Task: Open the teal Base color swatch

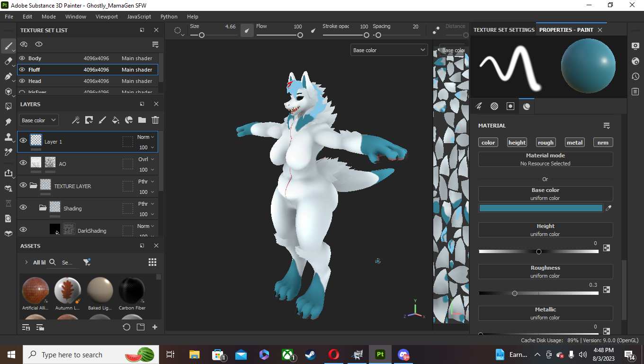Action: point(541,208)
